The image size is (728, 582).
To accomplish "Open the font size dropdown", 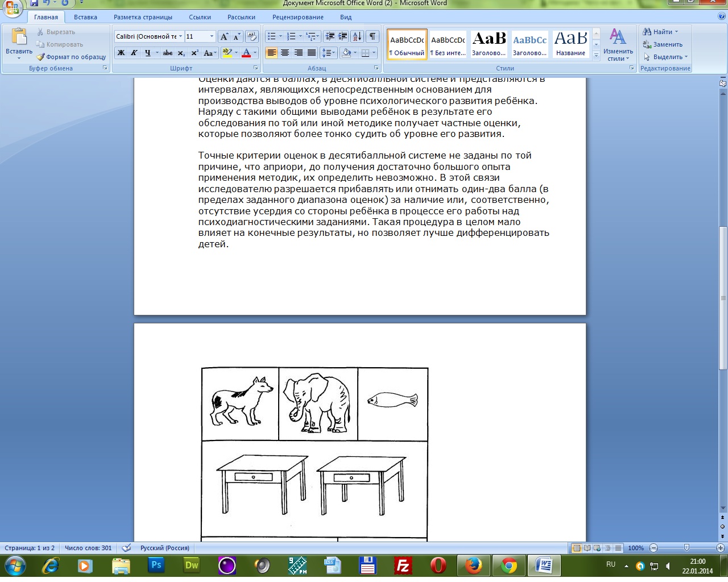I will click(x=212, y=36).
